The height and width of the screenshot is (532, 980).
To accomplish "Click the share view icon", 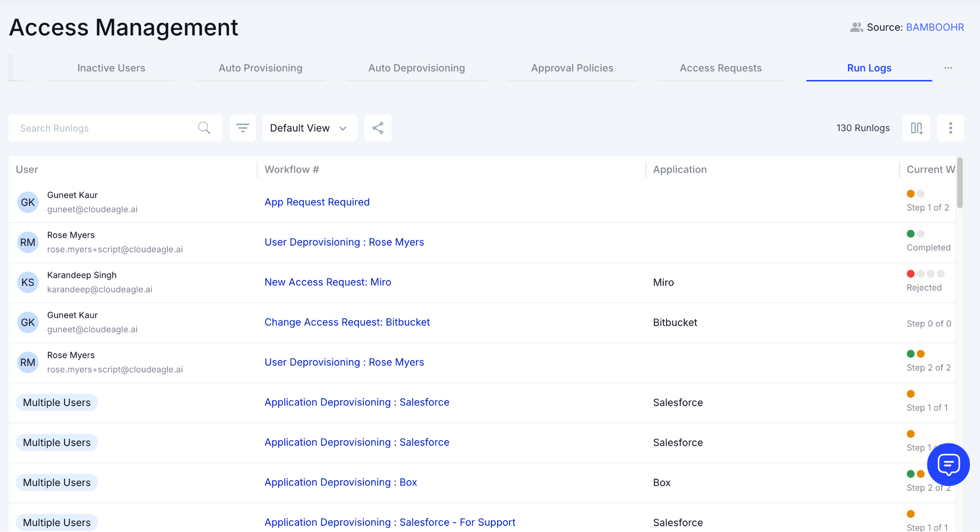I will tap(378, 128).
